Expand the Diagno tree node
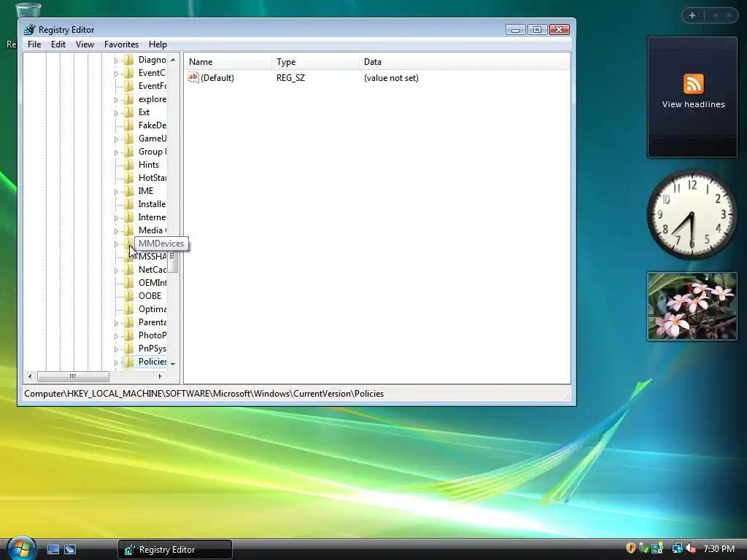 coord(116,61)
